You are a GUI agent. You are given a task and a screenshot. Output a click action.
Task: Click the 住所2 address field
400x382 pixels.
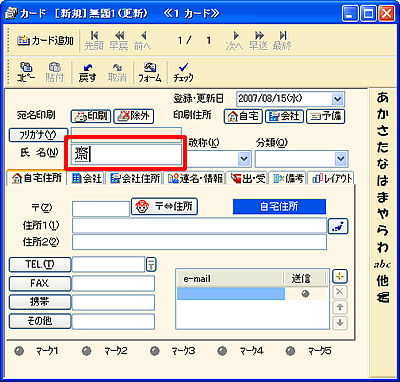point(199,242)
